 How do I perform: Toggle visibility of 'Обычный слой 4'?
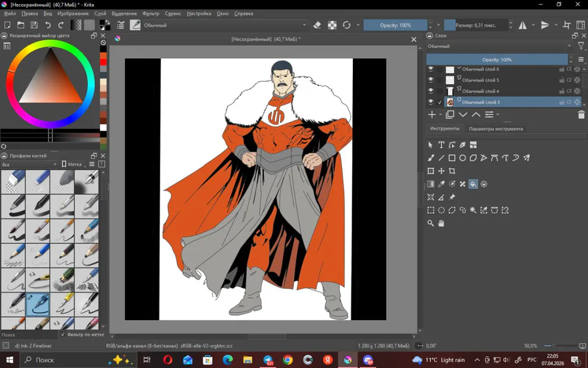click(x=431, y=91)
